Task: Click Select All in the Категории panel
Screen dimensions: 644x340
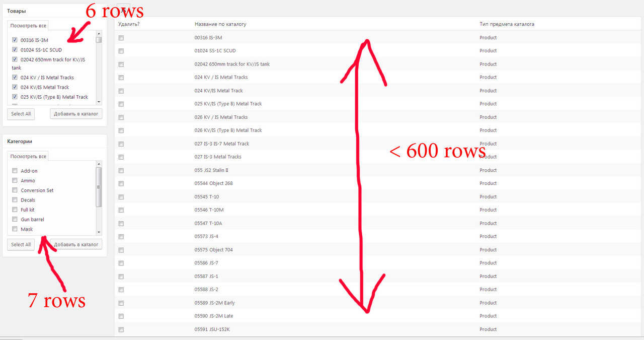Action: point(21,244)
